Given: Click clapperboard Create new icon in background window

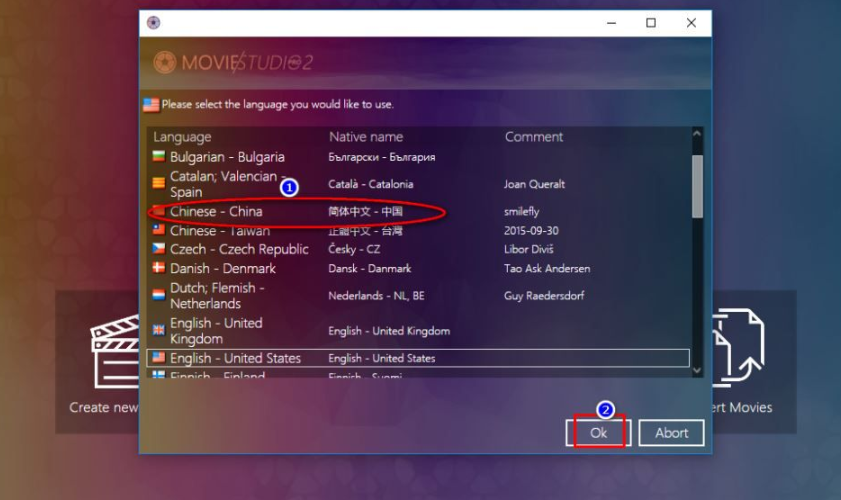Looking at the screenshot, I should (114, 351).
